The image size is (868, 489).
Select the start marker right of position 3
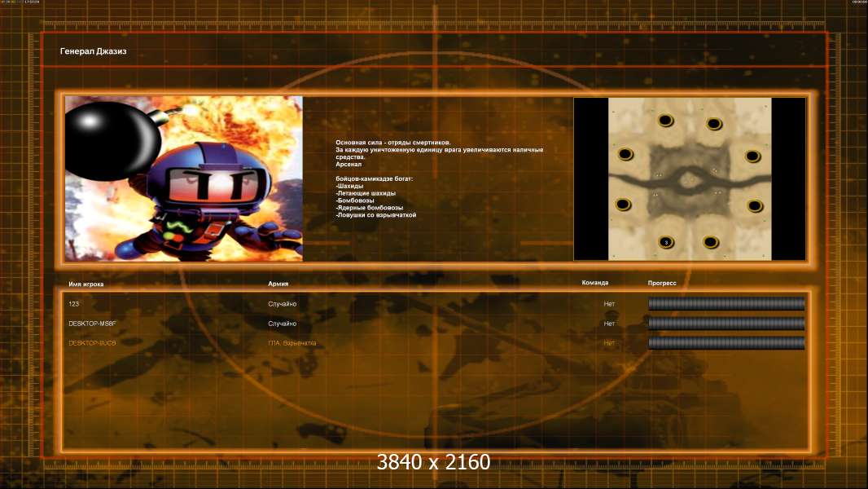(711, 242)
